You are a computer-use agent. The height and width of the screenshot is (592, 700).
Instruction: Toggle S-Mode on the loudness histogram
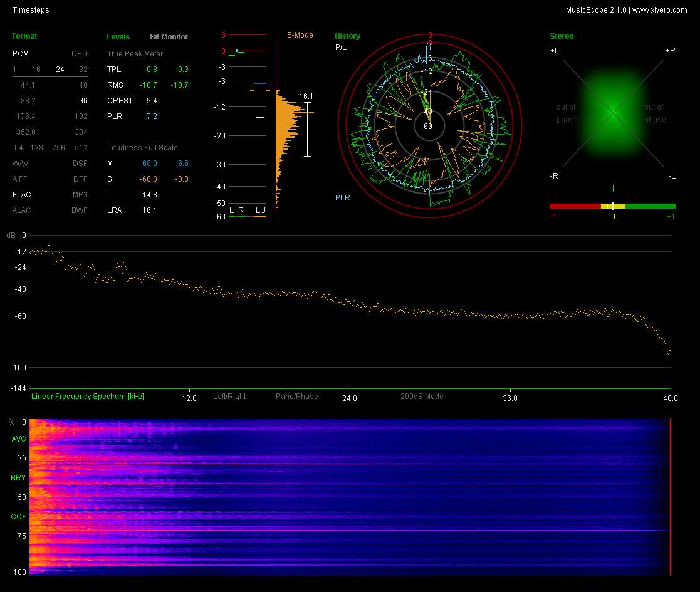point(300,35)
